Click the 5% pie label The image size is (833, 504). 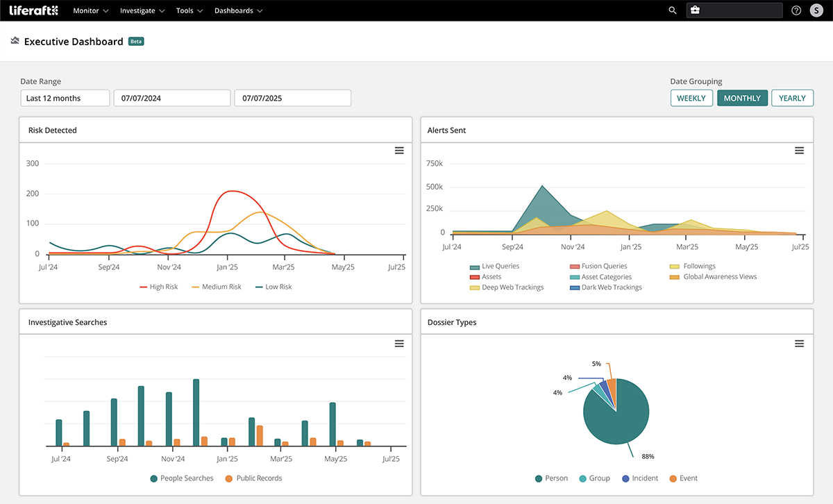[x=596, y=364]
